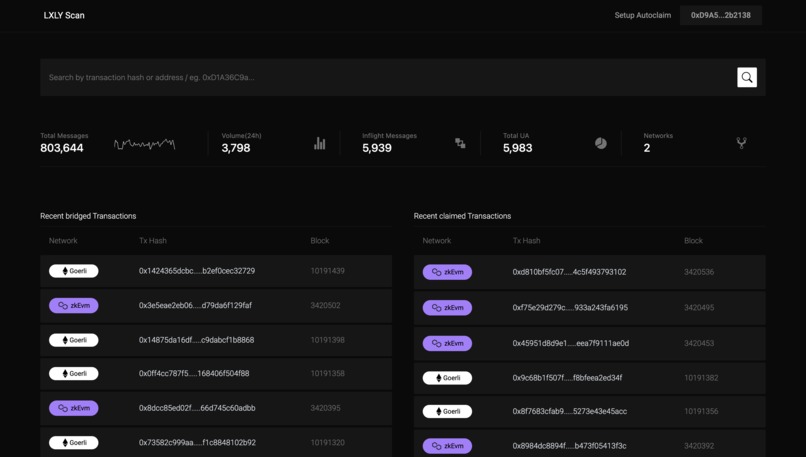806x457 pixels.
Task: Open bridged tx 0x73582c999aa....f1c8848102b92
Action: click(x=197, y=443)
